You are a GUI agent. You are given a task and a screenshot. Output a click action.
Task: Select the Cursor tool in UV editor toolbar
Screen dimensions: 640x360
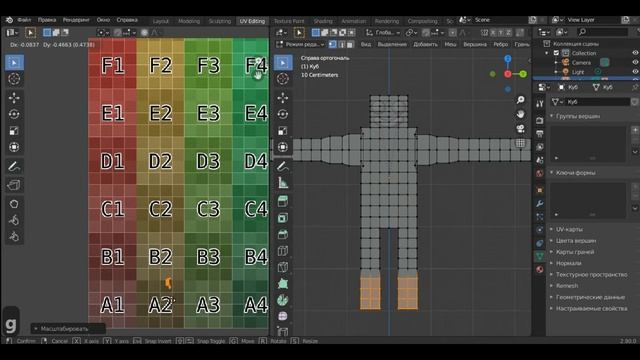[14, 79]
